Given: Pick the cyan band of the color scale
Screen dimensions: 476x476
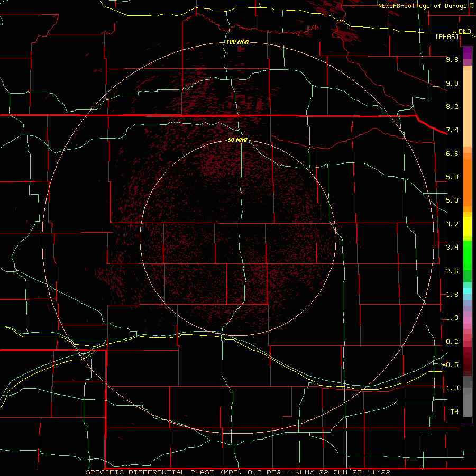Looking at the screenshot, I should pyautogui.click(x=467, y=291).
